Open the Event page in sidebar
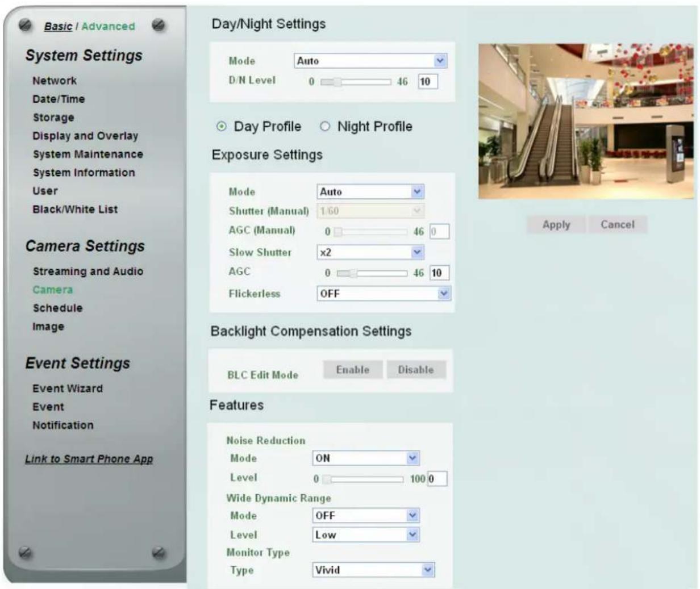The width and height of the screenshot is (700, 589). [48, 407]
